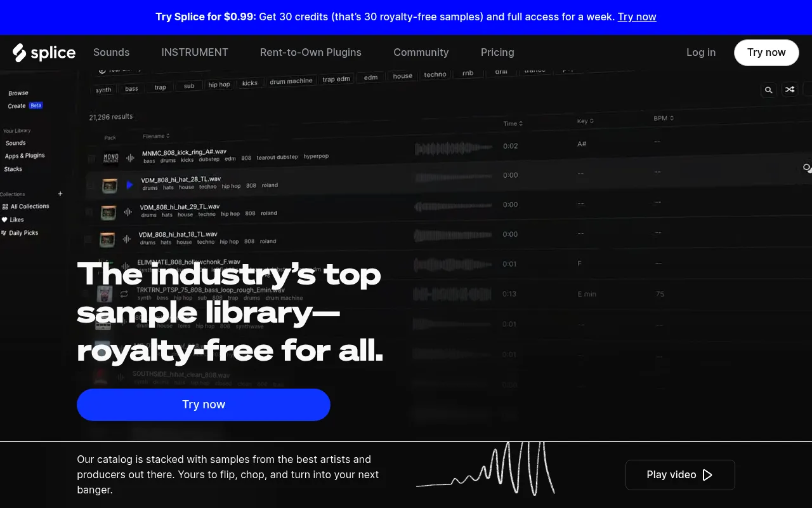Select Create Beta in the app sidebar
Viewport: 812px width, 508px height.
coord(25,106)
